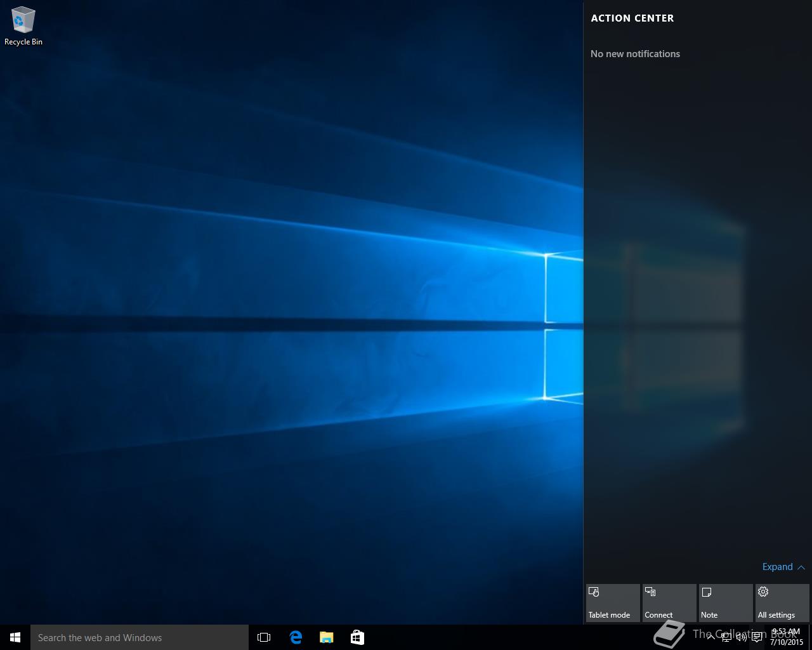Open the Note quick action
This screenshot has width=812, height=650.
[x=726, y=603]
